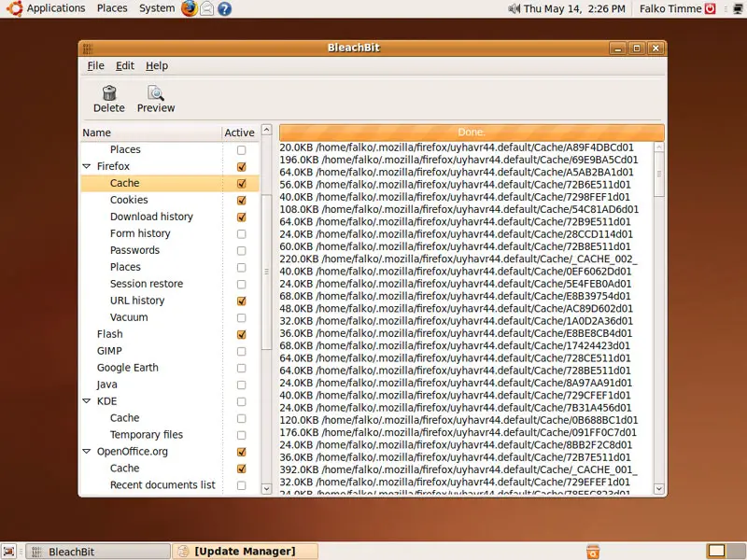Uncheck the URL history checkbox
This screenshot has width=747, height=560.
(x=242, y=301)
